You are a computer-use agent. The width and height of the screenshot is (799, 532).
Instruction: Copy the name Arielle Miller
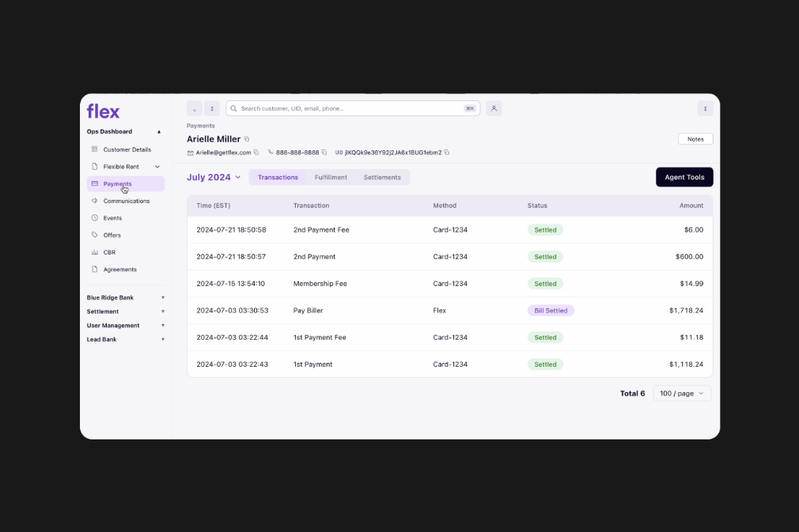247,139
